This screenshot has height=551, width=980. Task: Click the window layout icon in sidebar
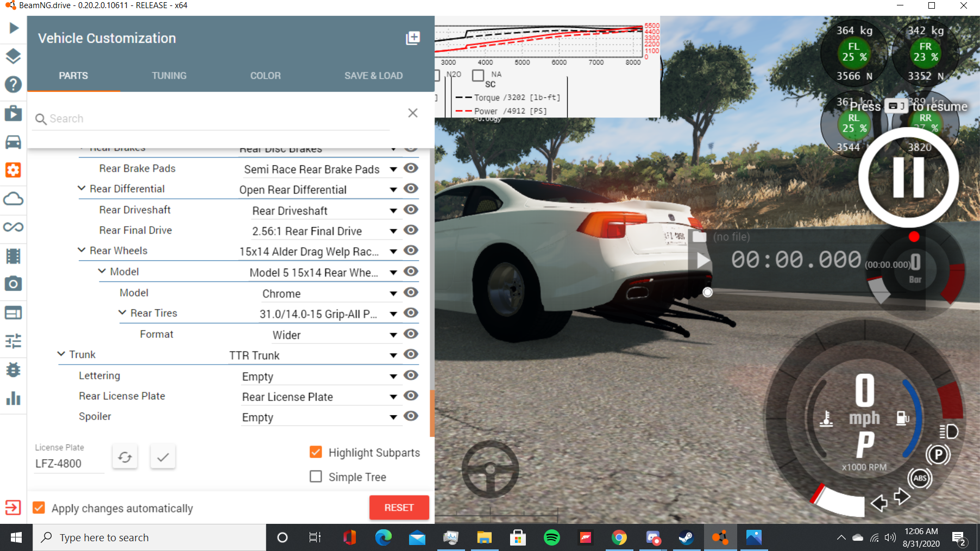pyautogui.click(x=14, y=312)
